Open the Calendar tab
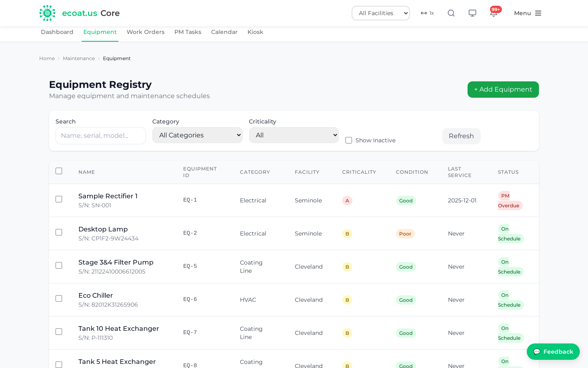 tap(224, 32)
